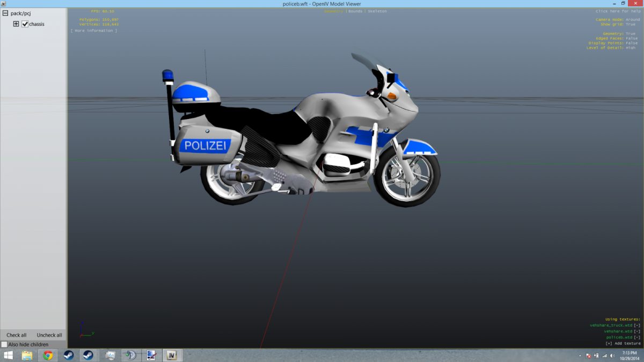Screen dimensions: 644x362
Task: Click the OpenIV title bar app icon
Action: 4,4
